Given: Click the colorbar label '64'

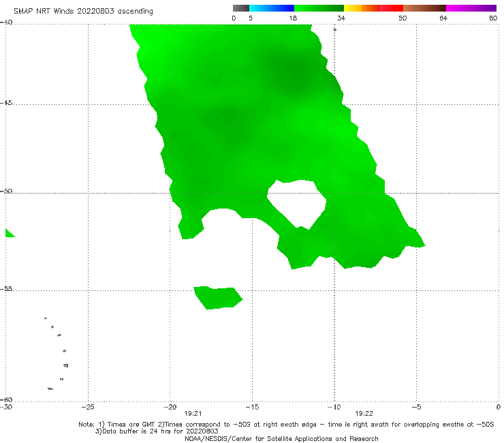Looking at the screenshot, I should pyautogui.click(x=443, y=18).
